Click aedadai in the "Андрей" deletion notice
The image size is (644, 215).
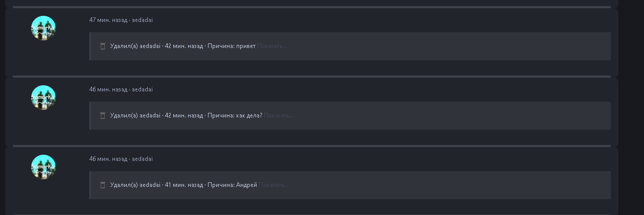(x=150, y=185)
